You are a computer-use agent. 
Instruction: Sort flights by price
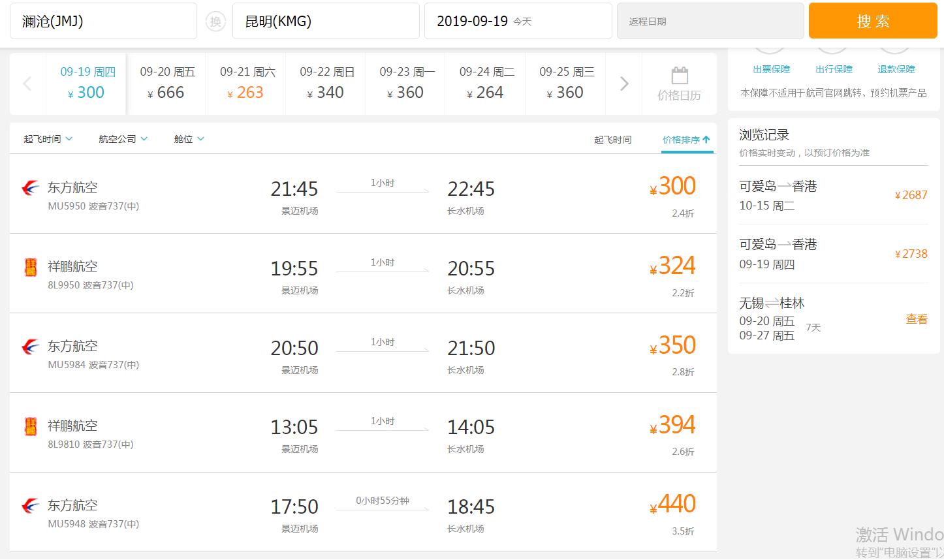click(x=687, y=140)
